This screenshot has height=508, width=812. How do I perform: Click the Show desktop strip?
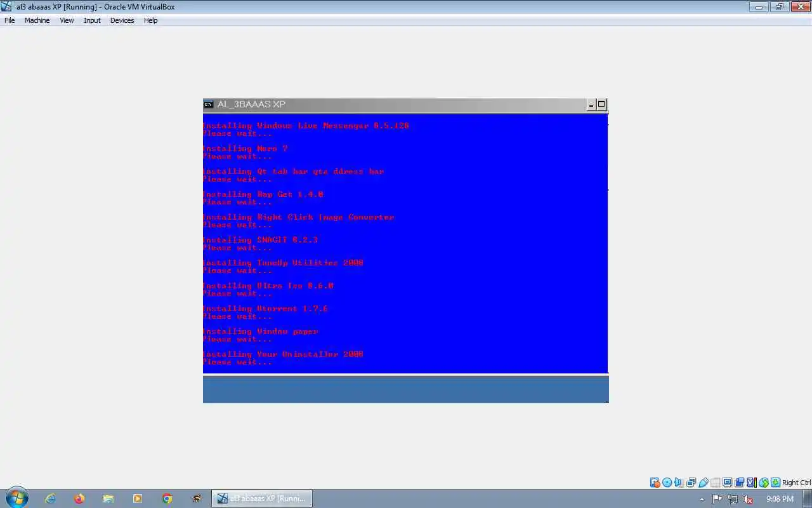click(808, 498)
